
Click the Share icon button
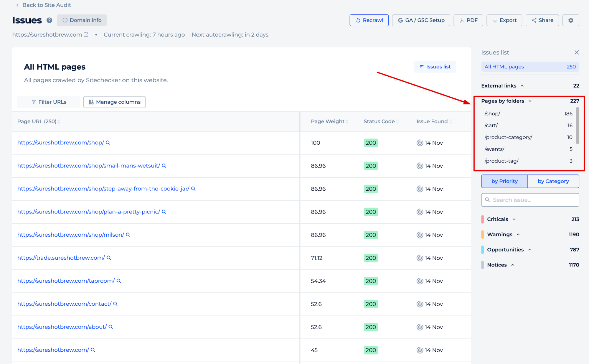[542, 20]
